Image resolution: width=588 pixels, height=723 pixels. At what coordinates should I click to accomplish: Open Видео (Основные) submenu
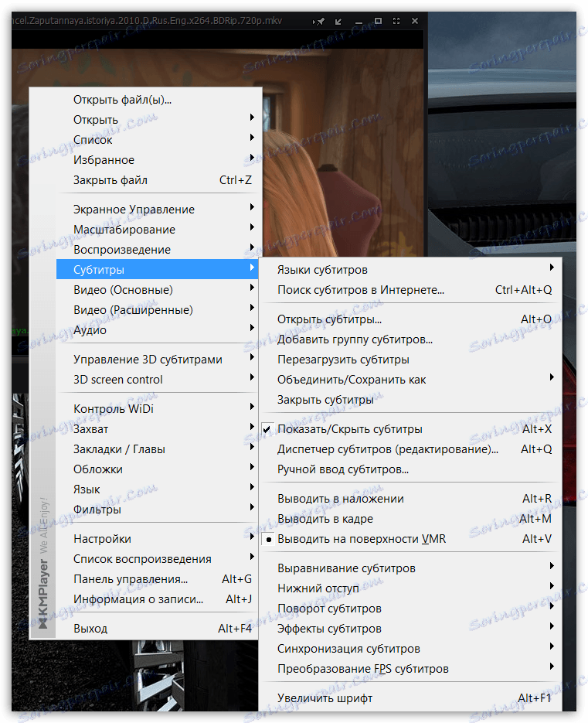[158, 290]
